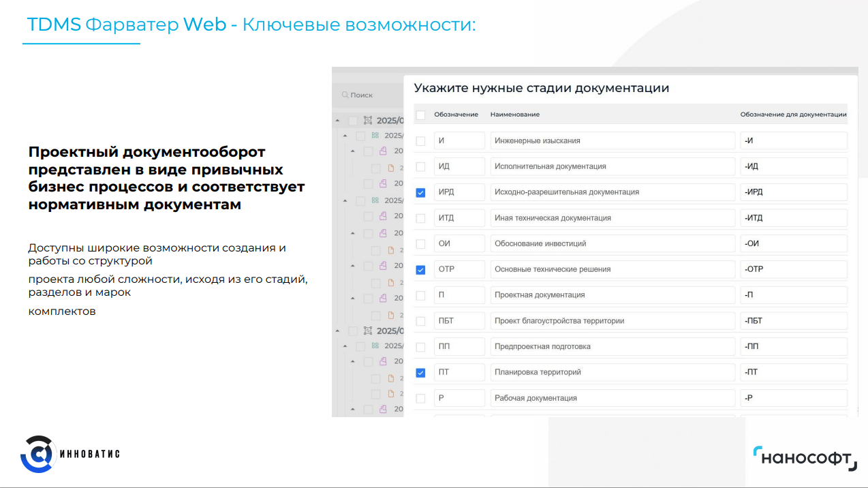Screen dimensions: 868x488
Task: Check the Рабочая документация row checkbox
Action: [420, 399]
